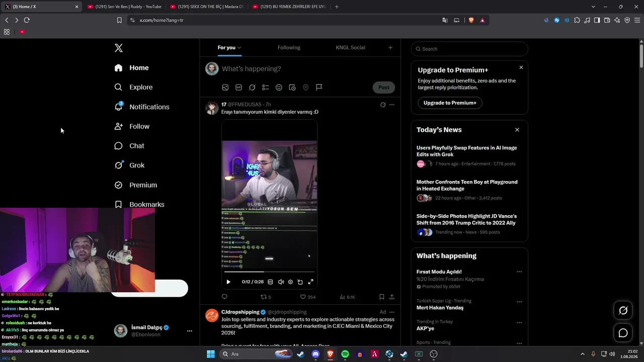Image resolution: width=644 pixels, height=362 pixels.
Task: Schedule the post with calendar icon
Action: 292,87
